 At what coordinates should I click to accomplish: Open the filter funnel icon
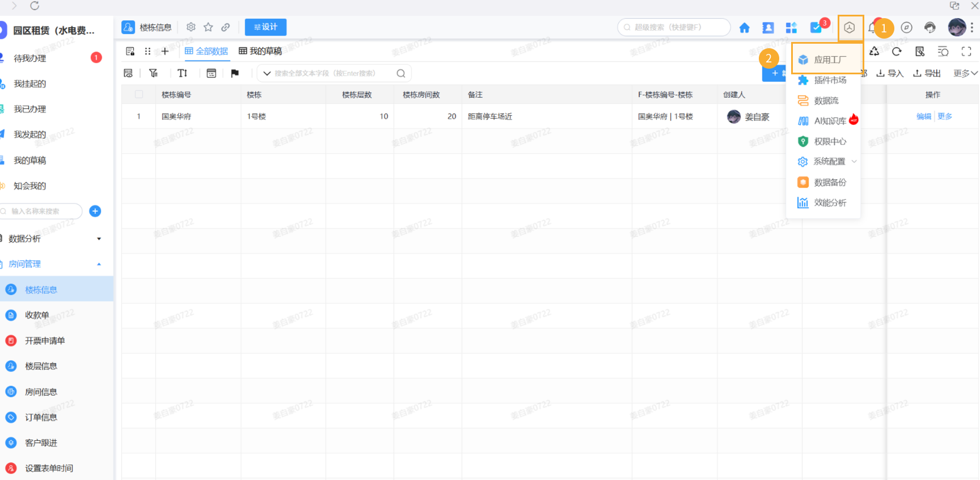(153, 73)
